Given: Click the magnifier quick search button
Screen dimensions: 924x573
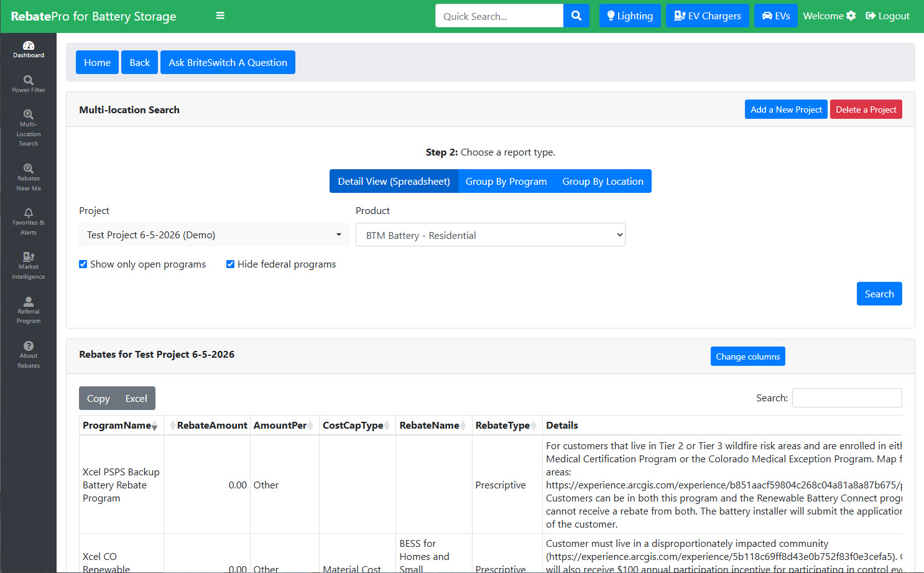Looking at the screenshot, I should [x=576, y=16].
